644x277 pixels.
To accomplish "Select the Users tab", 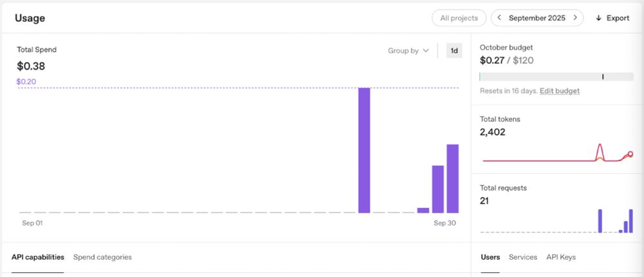I will 490,257.
